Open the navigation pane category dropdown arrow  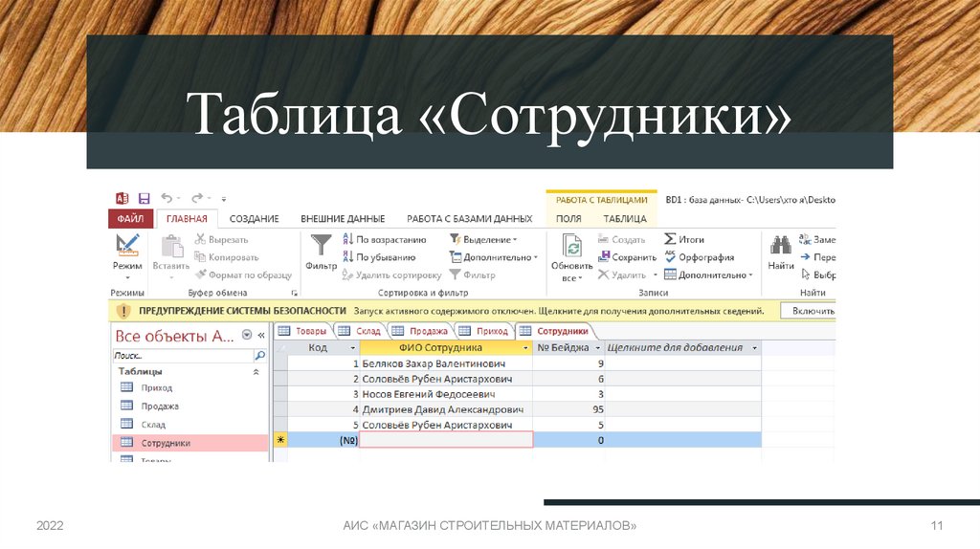247,335
